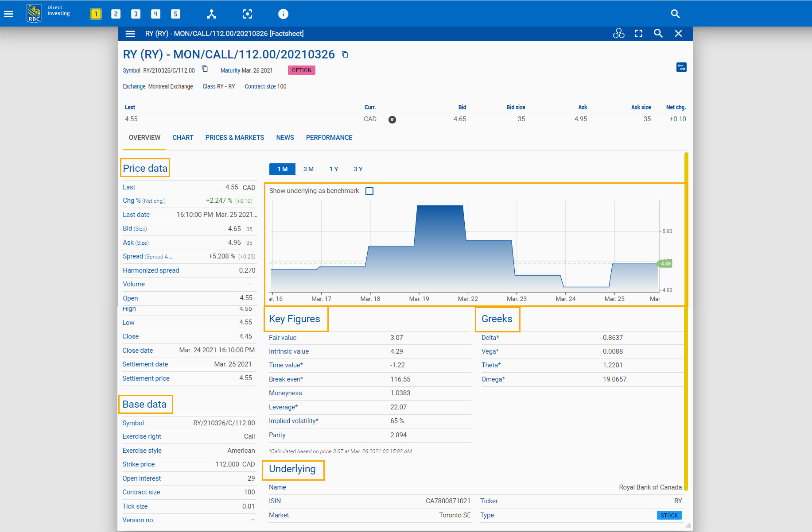Image resolution: width=812 pixels, height=532 pixels.
Task: Click the R realtime indicator badge
Action: point(392,119)
